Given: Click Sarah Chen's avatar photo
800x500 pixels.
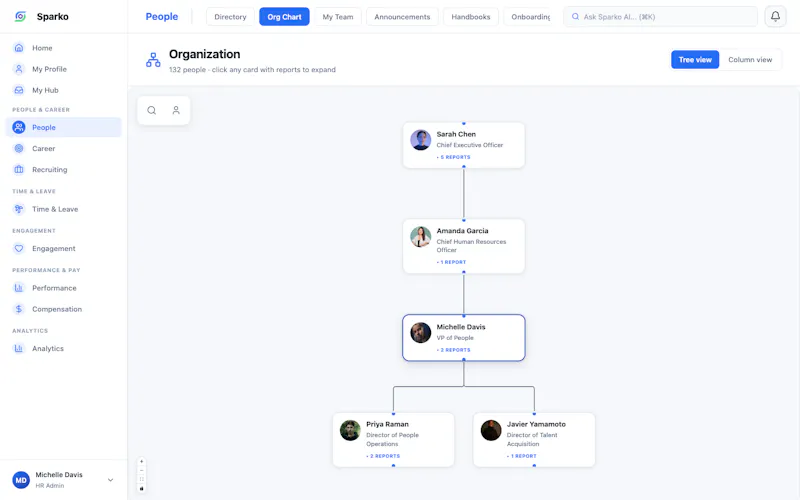Looking at the screenshot, I should [420, 140].
